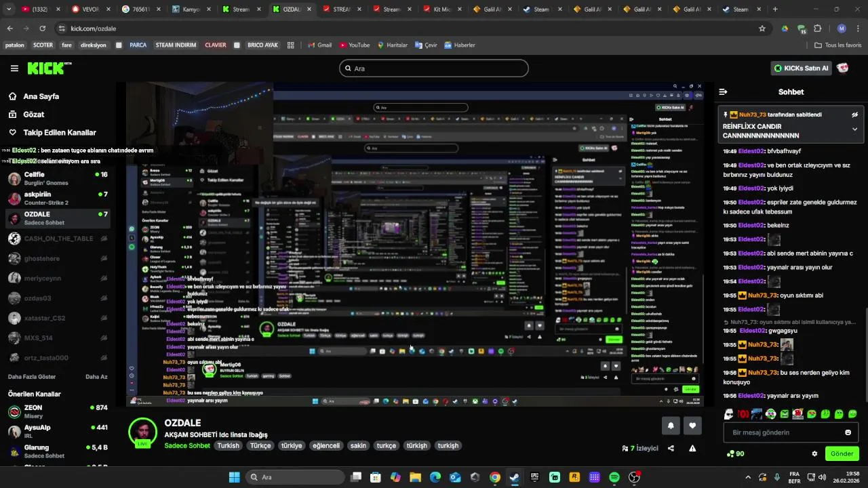Open Steam from the taskbar
868x488 pixels.
click(x=515, y=477)
